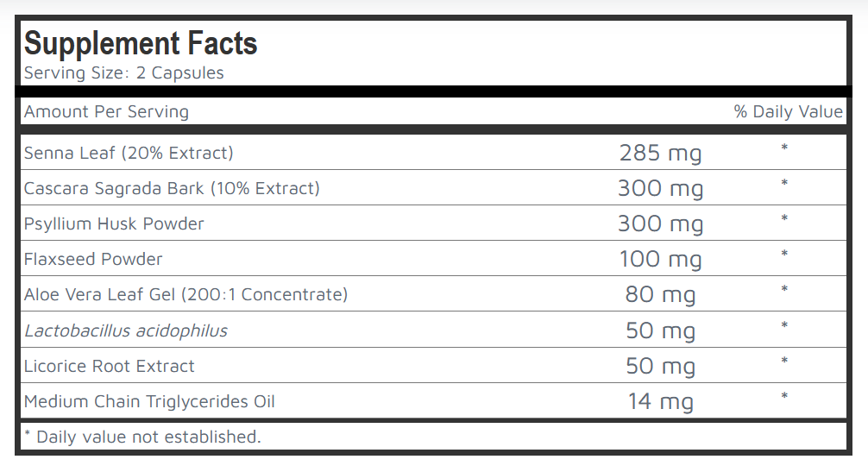Select the Aloe Vera Leaf Gel ingredient
The height and width of the screenshot is (472, 868).
coord(186,294)
